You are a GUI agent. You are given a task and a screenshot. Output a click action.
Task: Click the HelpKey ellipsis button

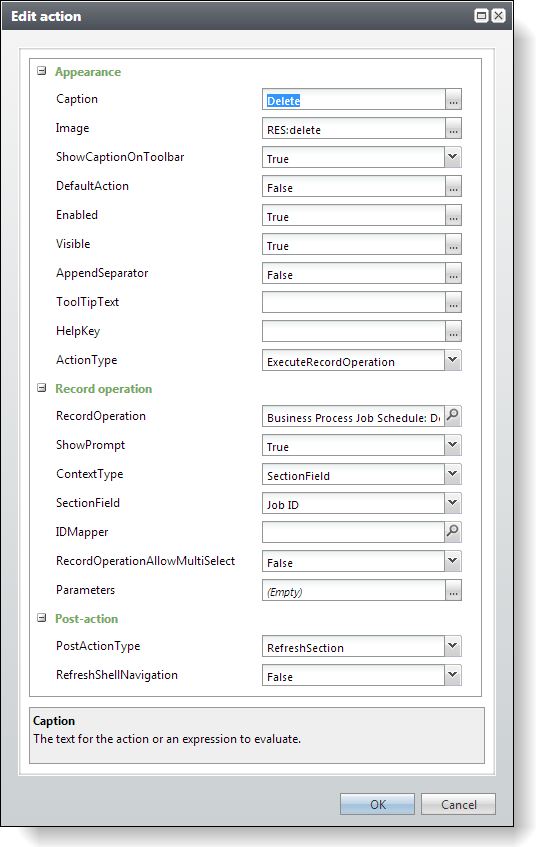453,331
